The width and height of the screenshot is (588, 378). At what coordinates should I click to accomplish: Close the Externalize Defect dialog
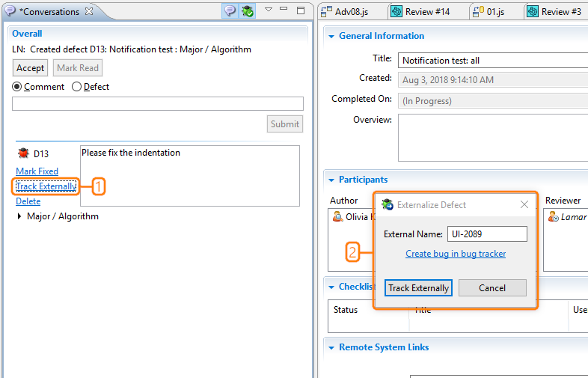524,204
